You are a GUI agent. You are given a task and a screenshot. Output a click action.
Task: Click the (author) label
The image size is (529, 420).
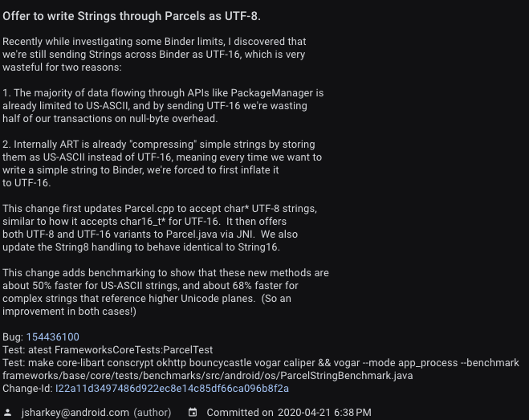(x=153, y=413)
